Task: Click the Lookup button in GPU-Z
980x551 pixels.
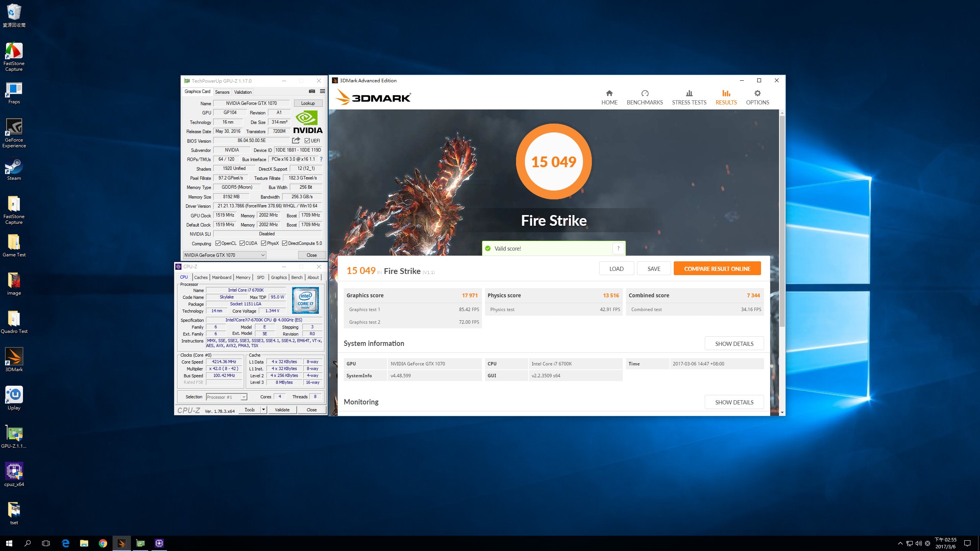Action: click(308, 103)
